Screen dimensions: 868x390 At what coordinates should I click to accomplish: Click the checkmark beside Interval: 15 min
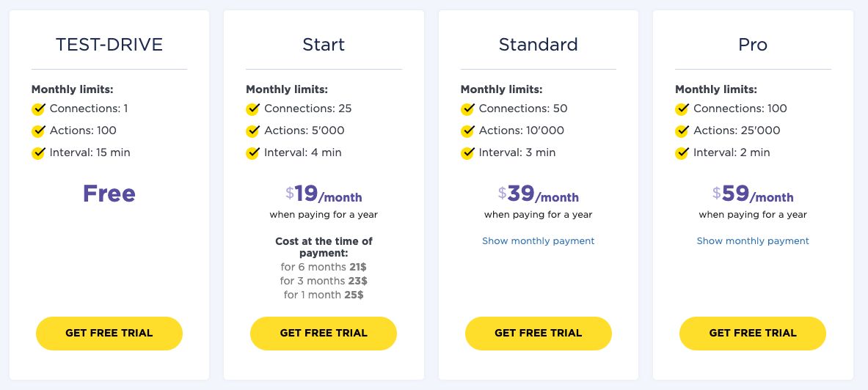(x=39, y=153)
